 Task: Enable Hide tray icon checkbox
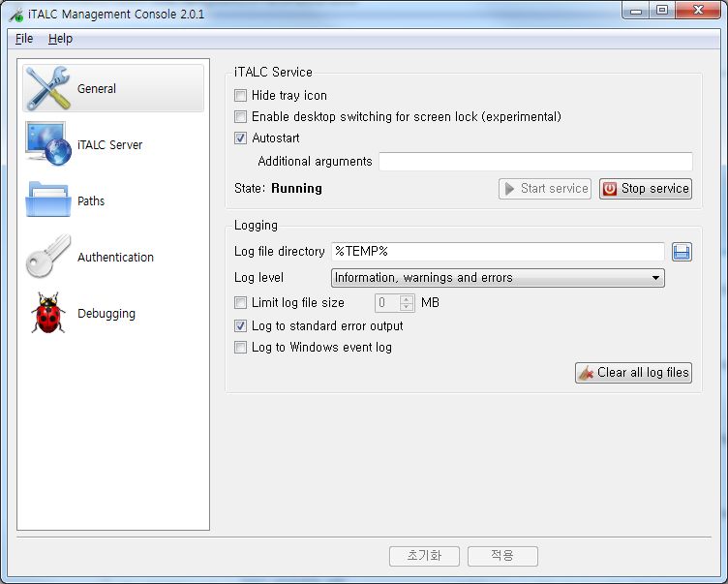coord(240,95)
